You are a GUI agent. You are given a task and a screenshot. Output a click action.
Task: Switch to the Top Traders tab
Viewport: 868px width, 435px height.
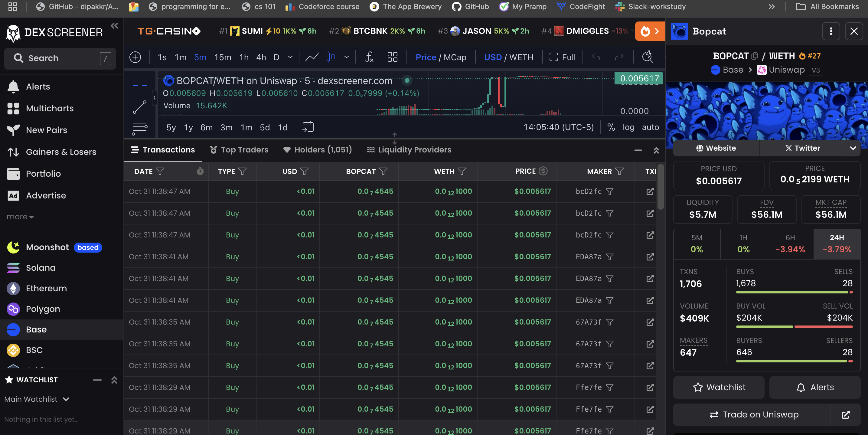(239, 150)
